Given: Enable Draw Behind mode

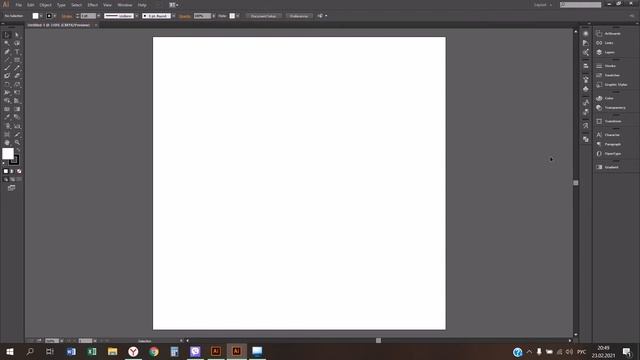Looking at the screenshot, I should coord(12,180).
